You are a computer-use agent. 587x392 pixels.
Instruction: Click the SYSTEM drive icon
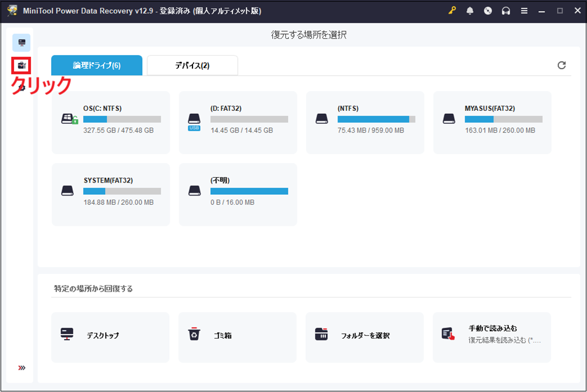pos(68,191)
